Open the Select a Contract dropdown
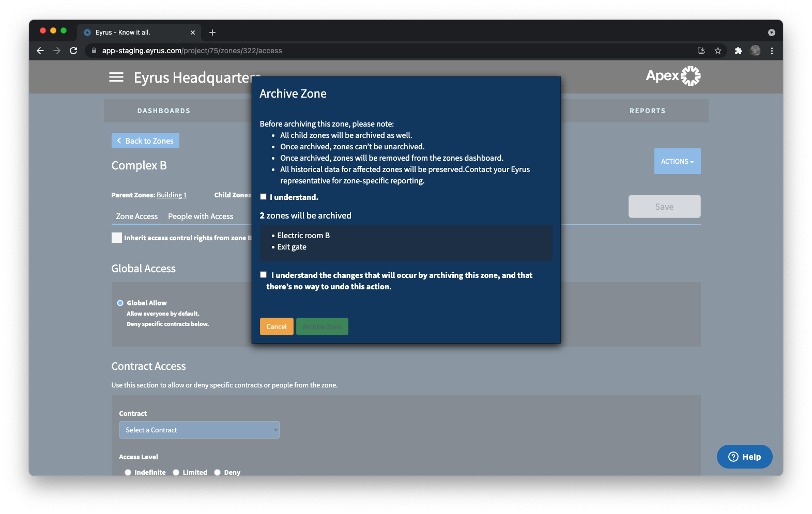Screen dimensions: 812x514 point(200,430)
